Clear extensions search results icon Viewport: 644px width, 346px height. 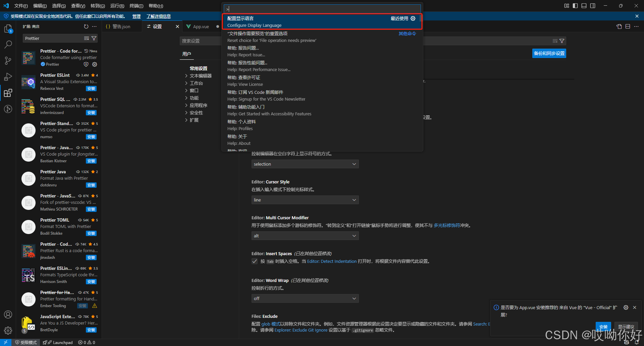[x=87, y=38]
